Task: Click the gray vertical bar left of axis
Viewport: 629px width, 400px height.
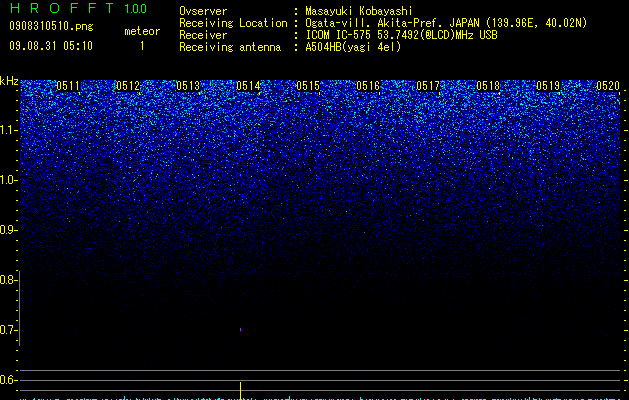Action: point(20,308)
